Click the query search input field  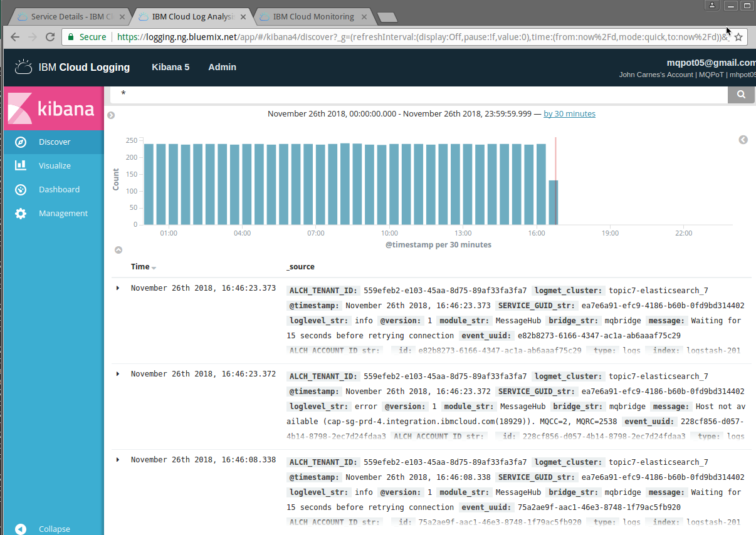tap(419, 94)
